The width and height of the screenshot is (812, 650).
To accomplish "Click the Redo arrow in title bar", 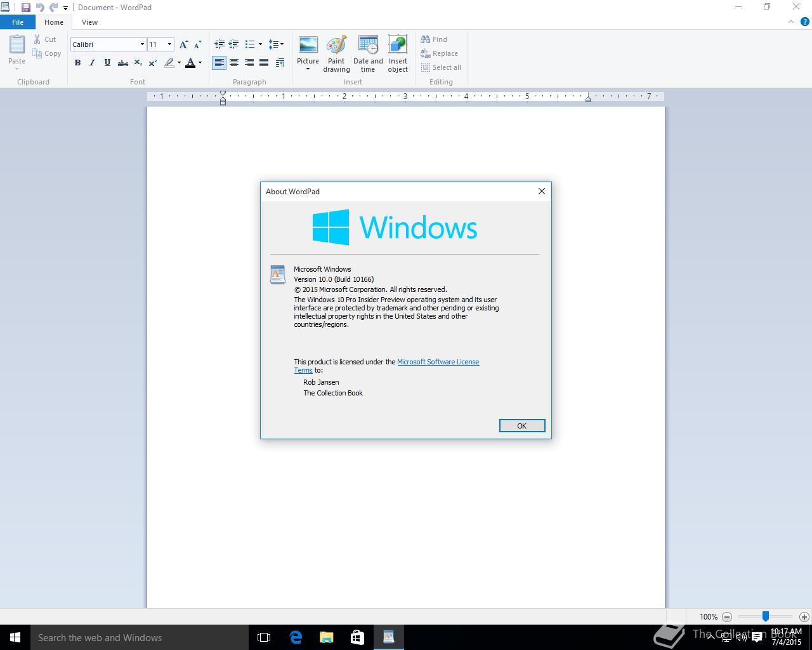I will click(53, 8).
